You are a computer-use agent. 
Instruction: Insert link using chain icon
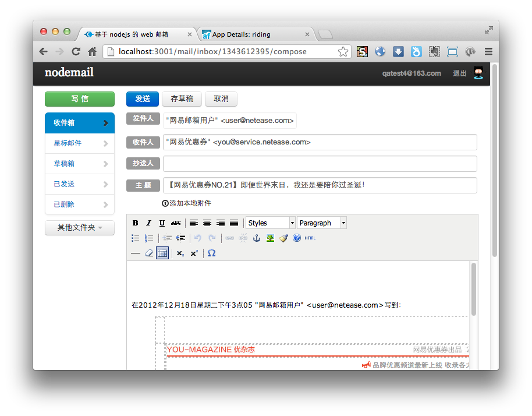[x=230, y=238]
